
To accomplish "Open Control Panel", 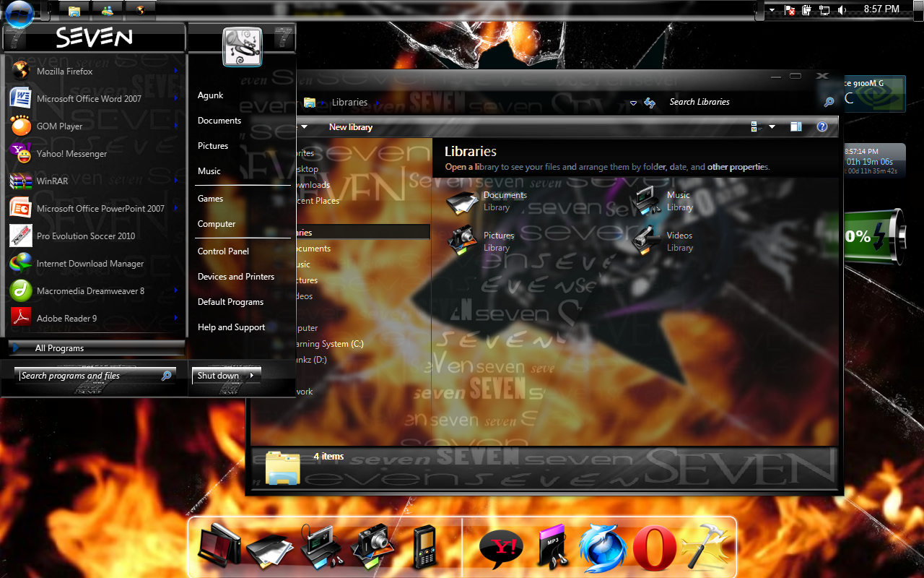I will (x=223, y=251).
